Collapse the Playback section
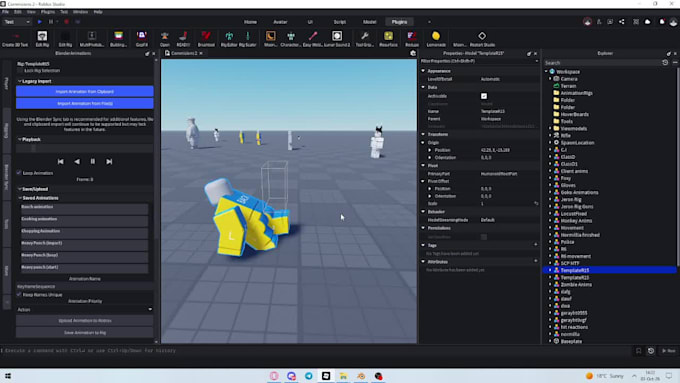 [x=20, y=139]
